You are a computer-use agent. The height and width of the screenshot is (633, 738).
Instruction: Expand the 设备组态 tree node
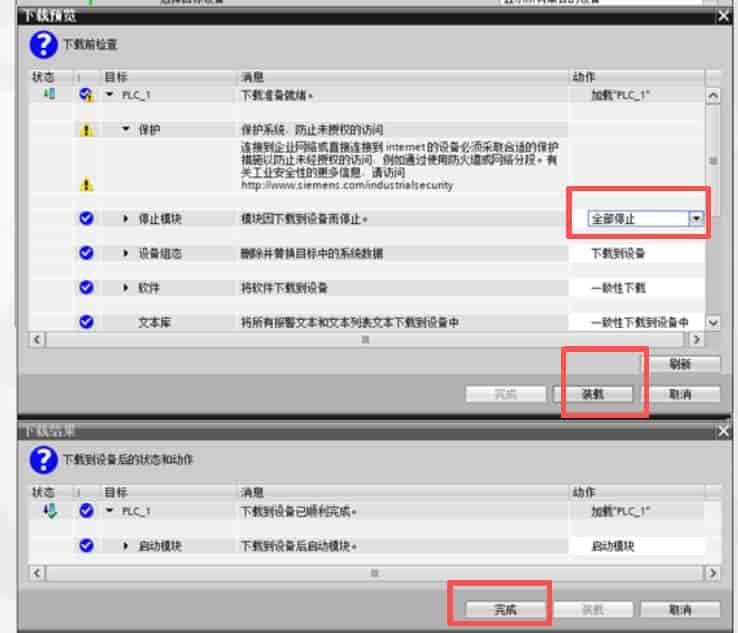(x=126, y=253)
